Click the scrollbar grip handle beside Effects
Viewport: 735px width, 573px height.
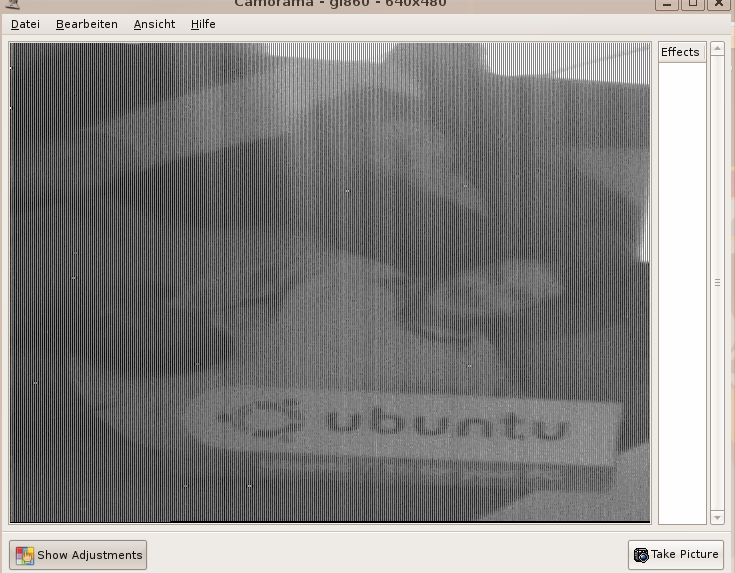click(717, 283)
